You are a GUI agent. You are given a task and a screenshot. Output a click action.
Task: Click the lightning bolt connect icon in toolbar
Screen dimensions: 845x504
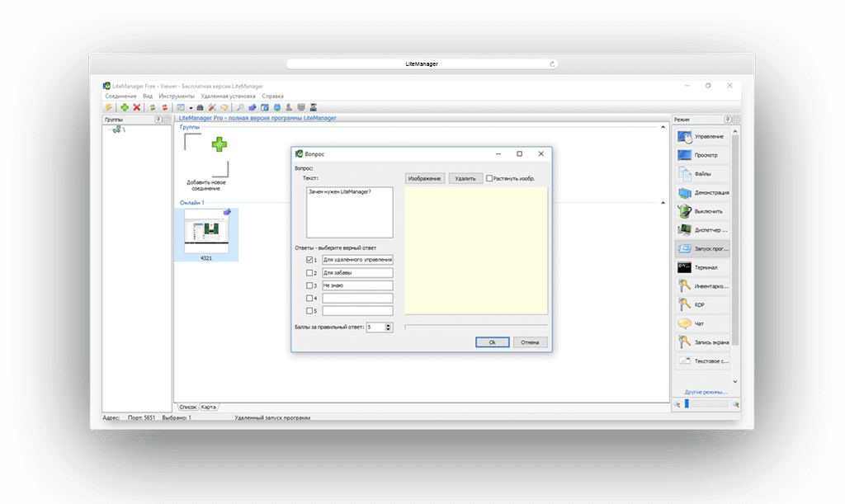click(x=109, y=108)
